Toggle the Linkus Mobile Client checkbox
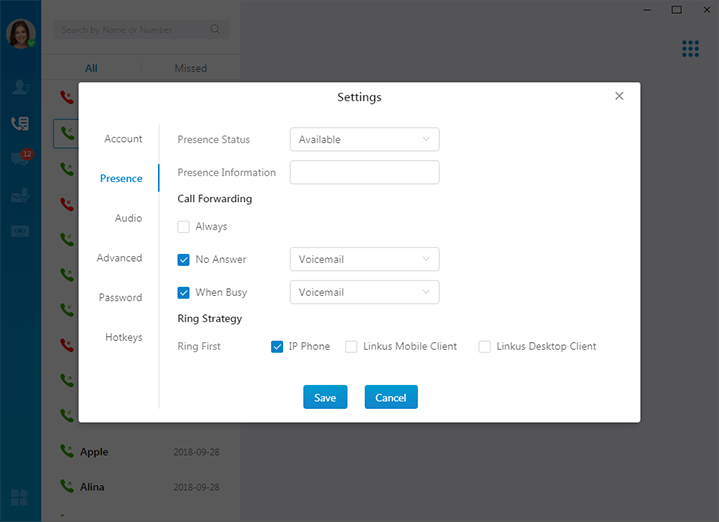This screenshot has height=522, width=719. point(351,347)
